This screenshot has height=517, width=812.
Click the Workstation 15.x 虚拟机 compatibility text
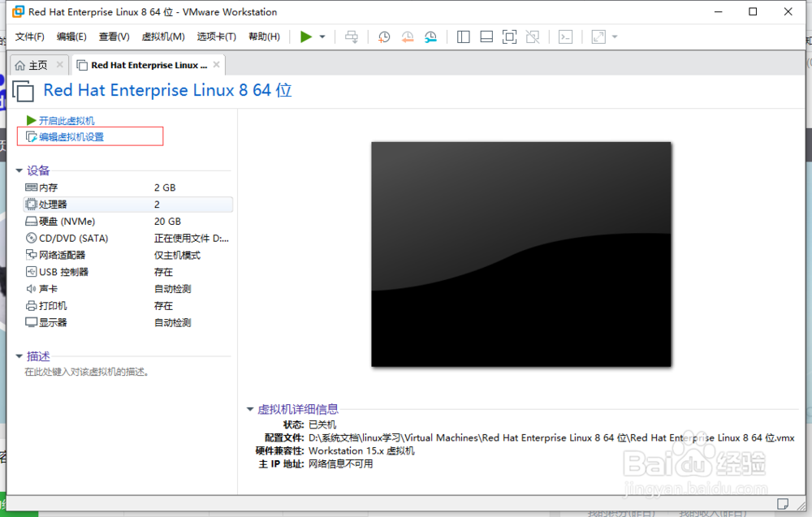(x=361, y=450)
